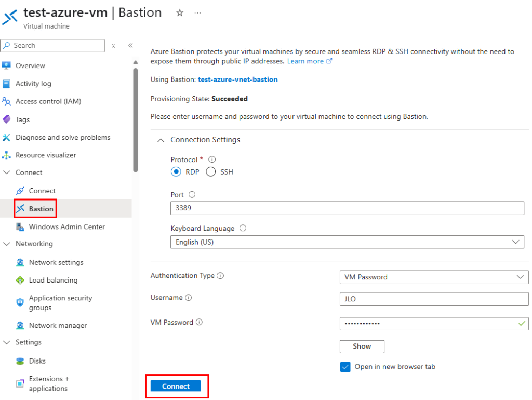The image size is (532, 400).
Task: Click the Show password button
Action: coord(362,346)
